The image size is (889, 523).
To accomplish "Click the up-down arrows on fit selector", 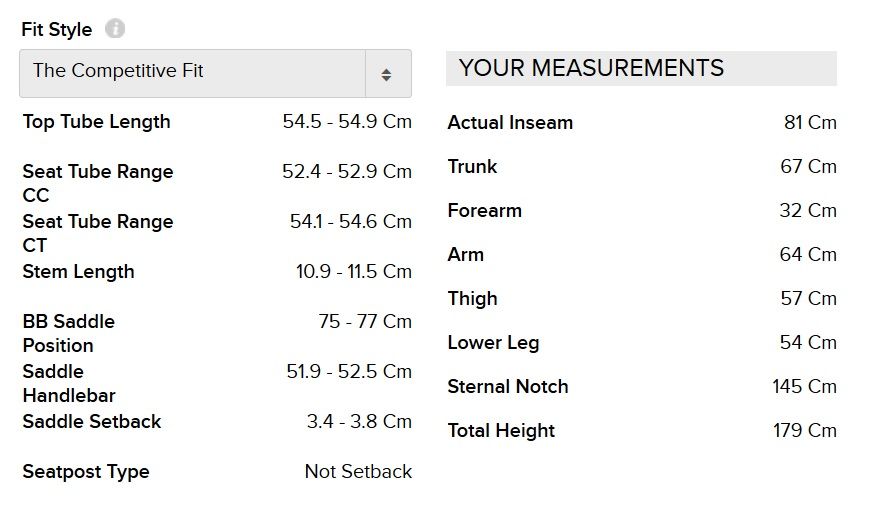I will pyautogui.click(x=387, y=74).
